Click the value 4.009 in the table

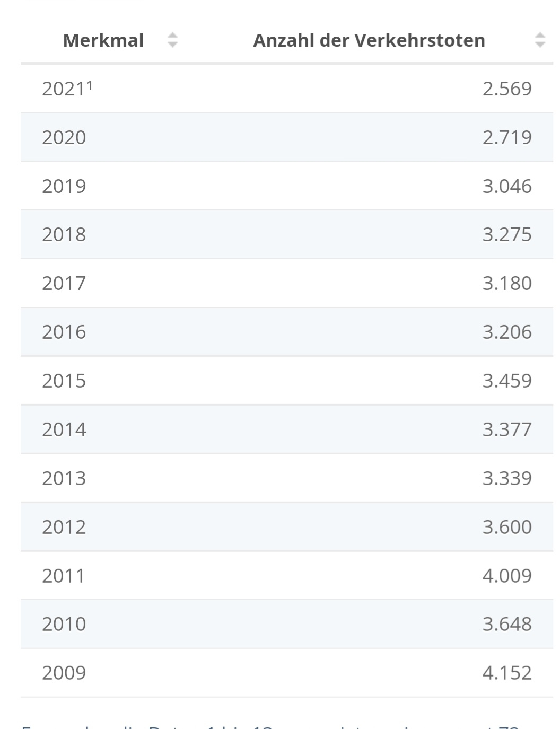pos(506,576)
